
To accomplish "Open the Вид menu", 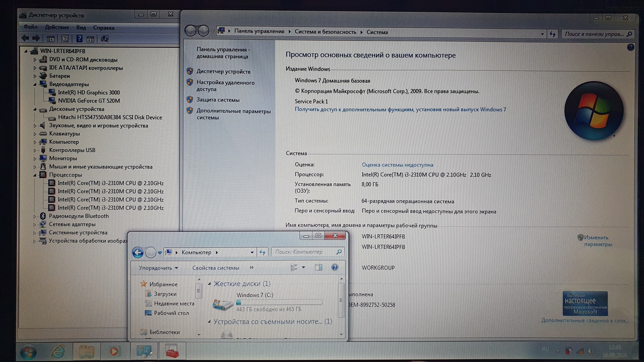I will coord(81,28).
